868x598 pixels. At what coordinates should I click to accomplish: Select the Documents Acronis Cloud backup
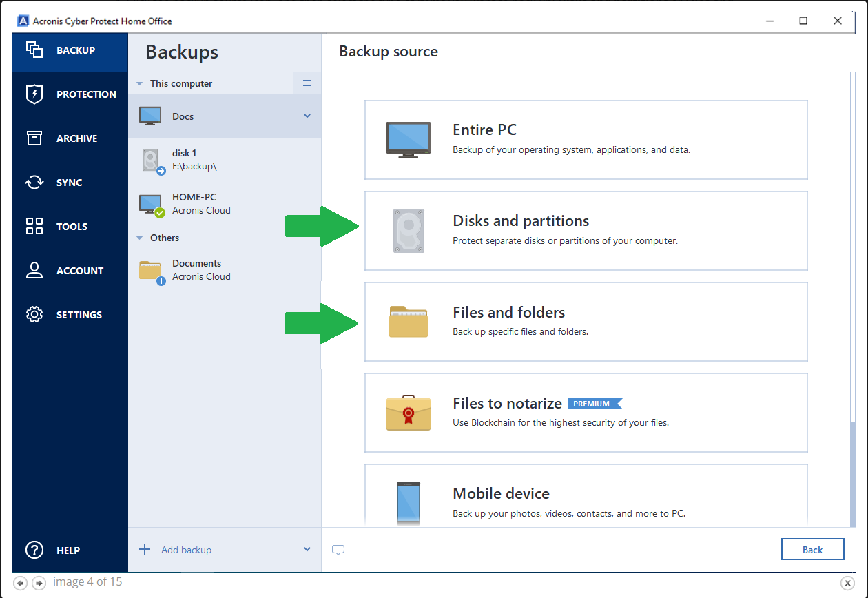click(x=225, y=270)
